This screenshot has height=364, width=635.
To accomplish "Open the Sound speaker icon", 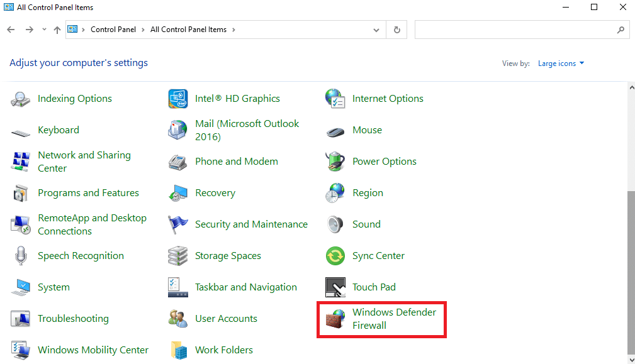I will click(335, 224).
